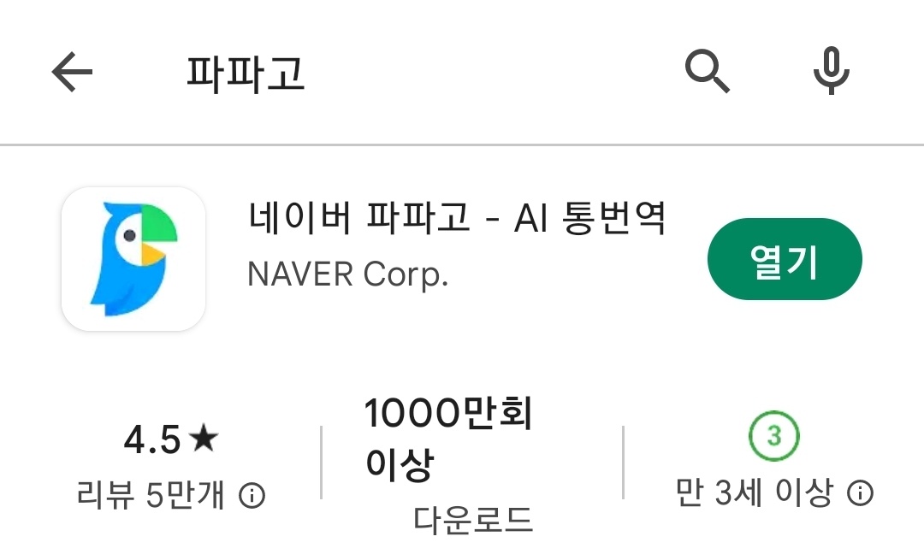This screenshot has width=924, height=560.
Task: Tap the magnifier search icon
Action: click(708, 72)
